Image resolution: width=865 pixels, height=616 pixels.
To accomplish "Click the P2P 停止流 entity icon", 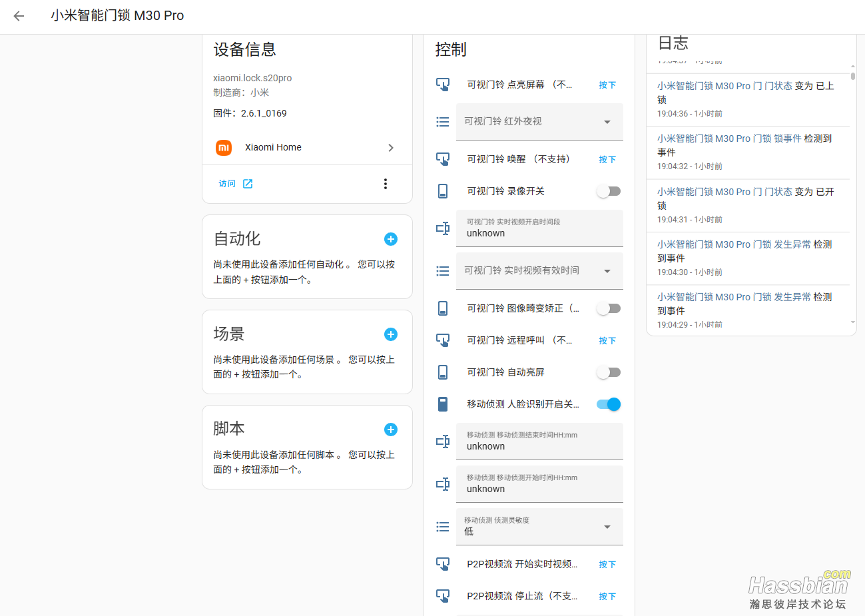I will pyautogui.click(x=443, y=596).
